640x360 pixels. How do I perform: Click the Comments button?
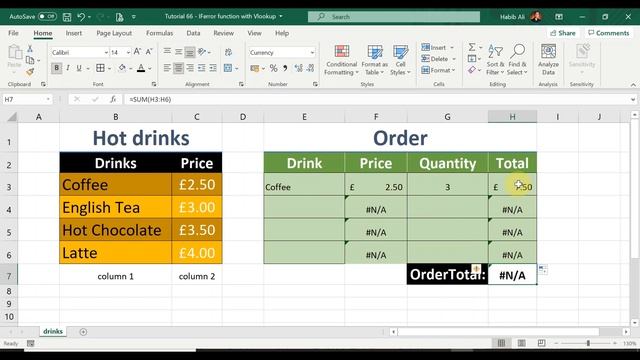tap(608, 33)
